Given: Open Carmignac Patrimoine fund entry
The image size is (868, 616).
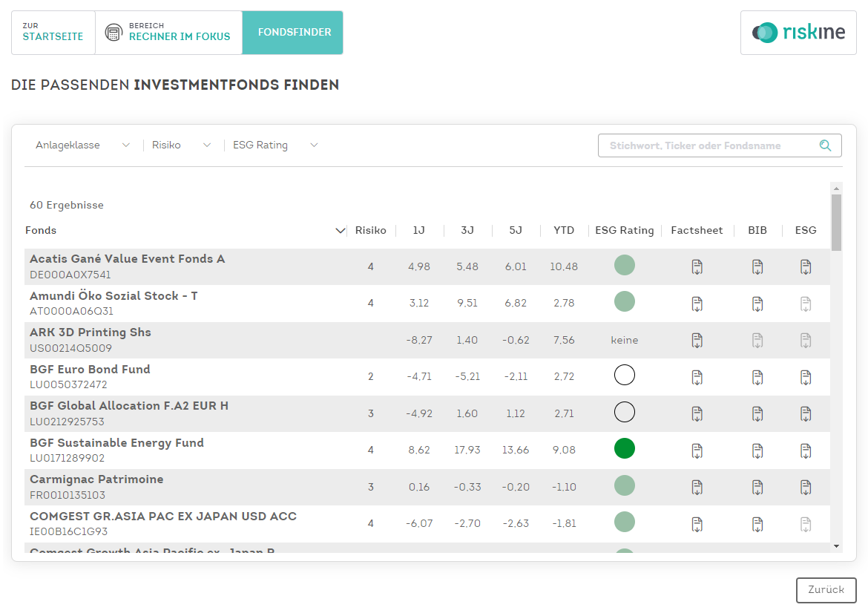Looking at the screenshot, I should pyautogui.click(x=96, y=479).
